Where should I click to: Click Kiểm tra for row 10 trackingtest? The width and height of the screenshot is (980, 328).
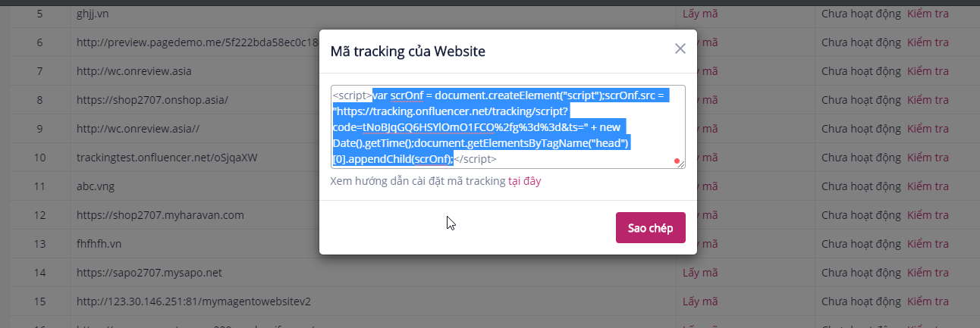928,158
